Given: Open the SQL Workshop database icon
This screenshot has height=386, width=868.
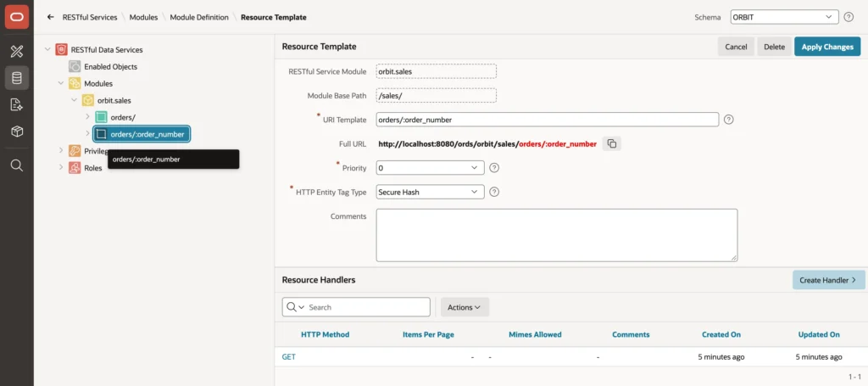Looking at the screenshot, I should [17, 78].
